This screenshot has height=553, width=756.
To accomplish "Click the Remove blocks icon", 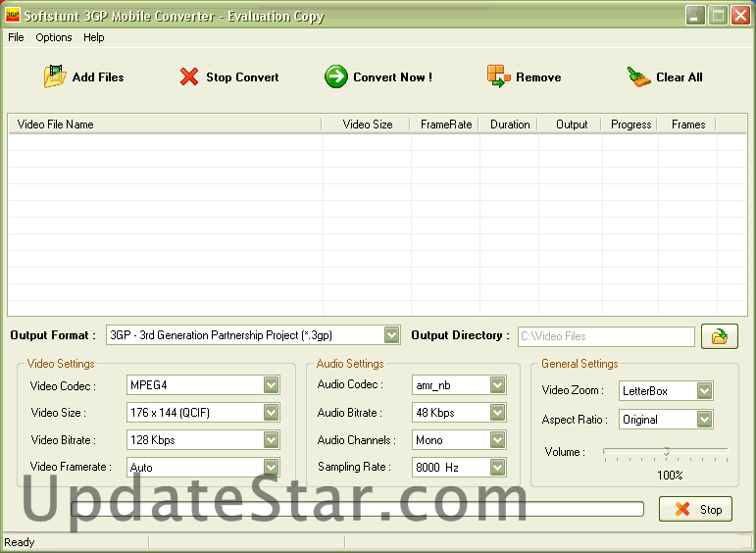I will click(498, 76).
